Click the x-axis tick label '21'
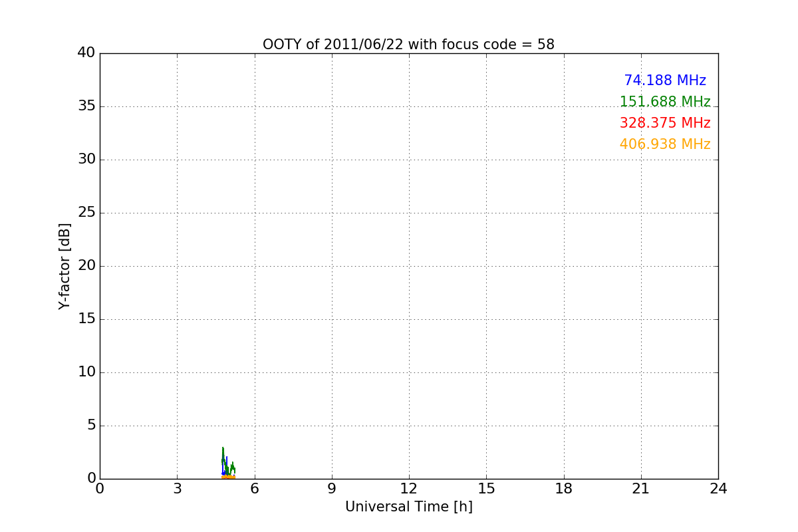 (641, 489)
